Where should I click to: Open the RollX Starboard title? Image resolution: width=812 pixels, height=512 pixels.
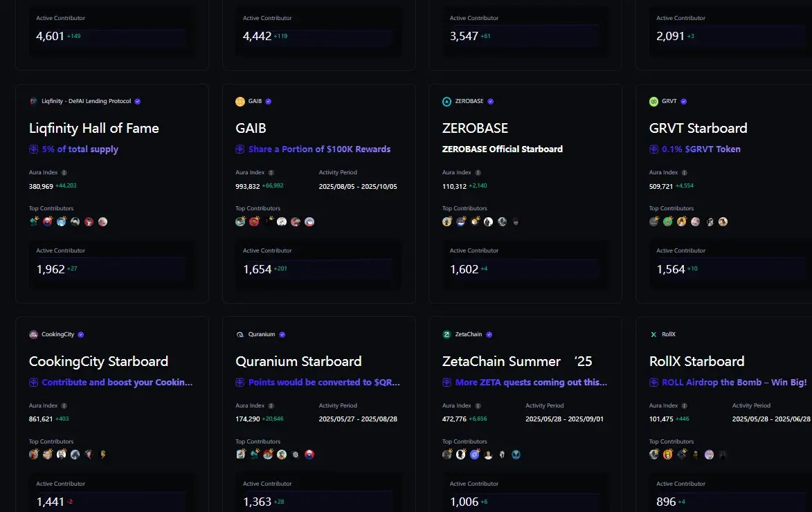696,361
